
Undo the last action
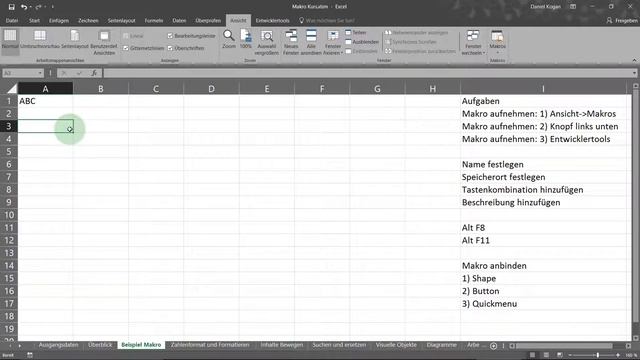24,7
